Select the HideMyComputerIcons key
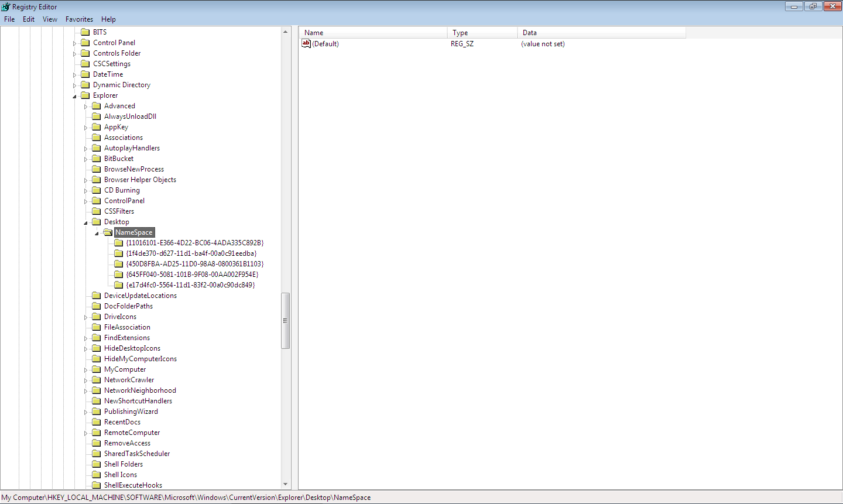Image resolution: width=843 pixels, height=504 pixels. (x=140, y=359)
